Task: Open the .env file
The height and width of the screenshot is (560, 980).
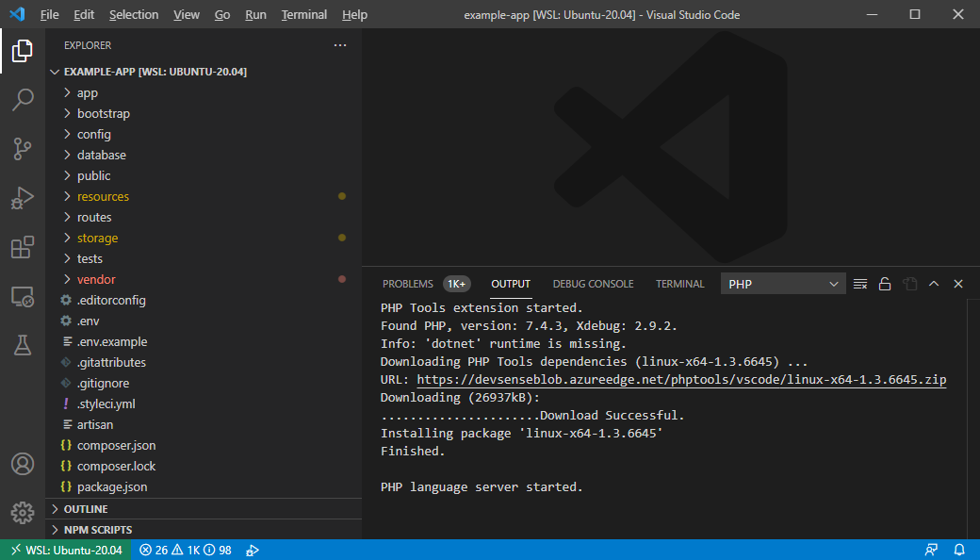Action: [204, 321]
